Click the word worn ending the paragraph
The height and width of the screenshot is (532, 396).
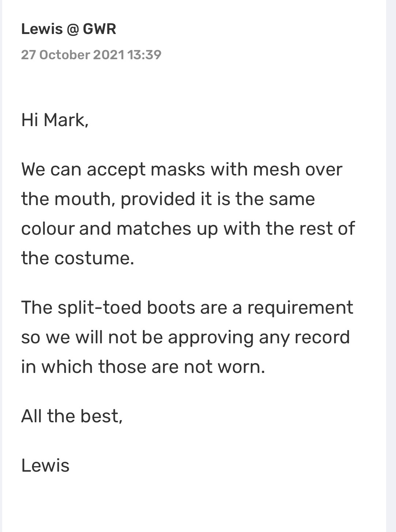click(241, 367)
